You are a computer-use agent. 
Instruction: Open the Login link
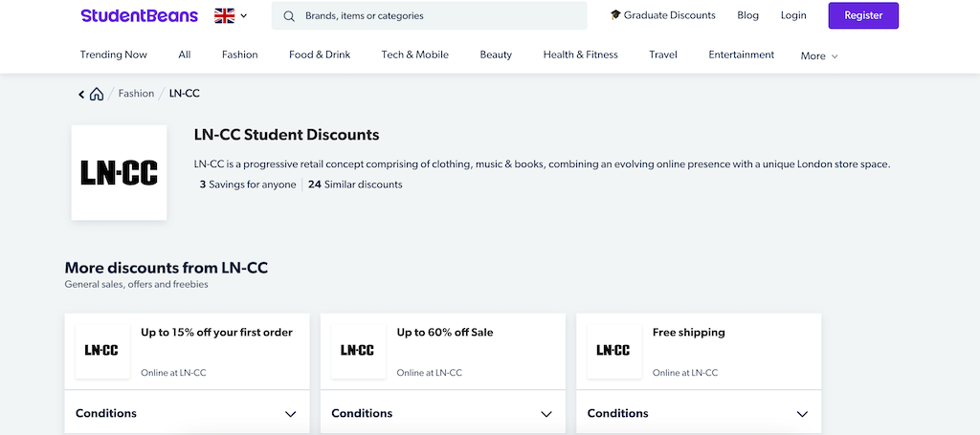(793, 15)
